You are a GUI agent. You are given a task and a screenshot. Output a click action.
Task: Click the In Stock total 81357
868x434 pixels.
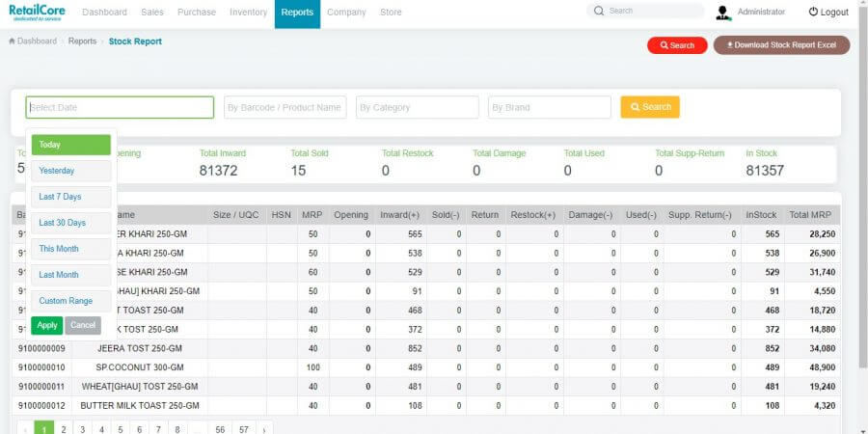[x=765, y=171]
